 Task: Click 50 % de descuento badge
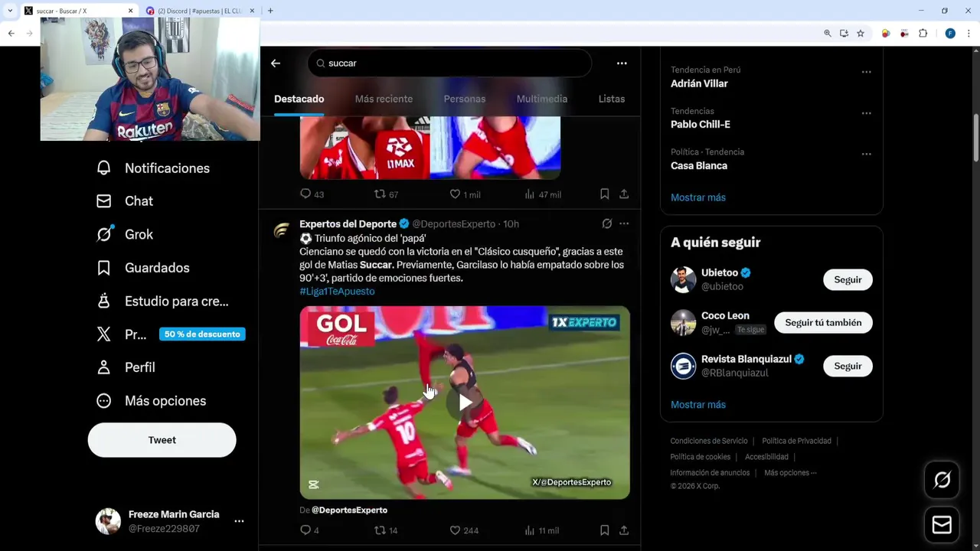[202, 334]
